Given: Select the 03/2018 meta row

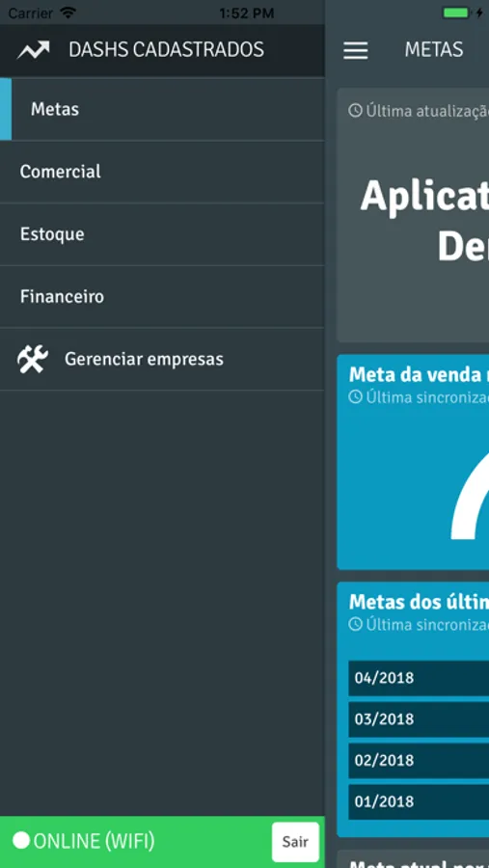Looking at the screenshot, I should (x=419, y=719).
